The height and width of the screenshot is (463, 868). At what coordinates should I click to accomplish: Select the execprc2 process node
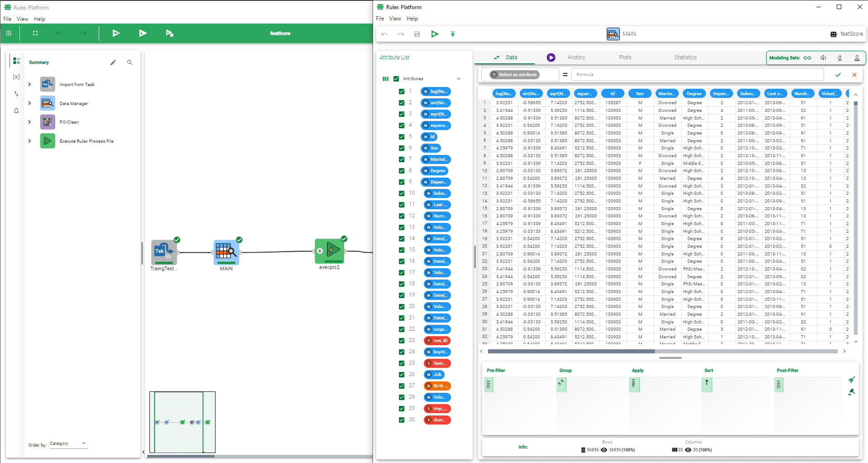330,251
